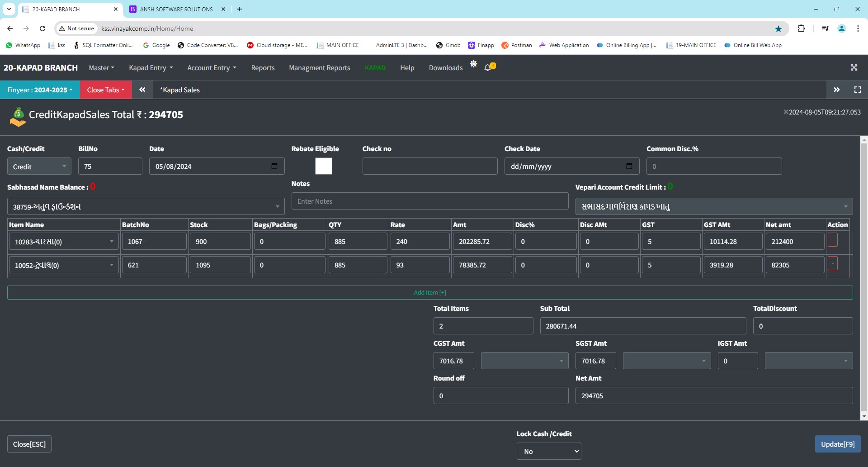Delete the first item row
The height and width of the screenshot is (467, 868).
point(832,240)
